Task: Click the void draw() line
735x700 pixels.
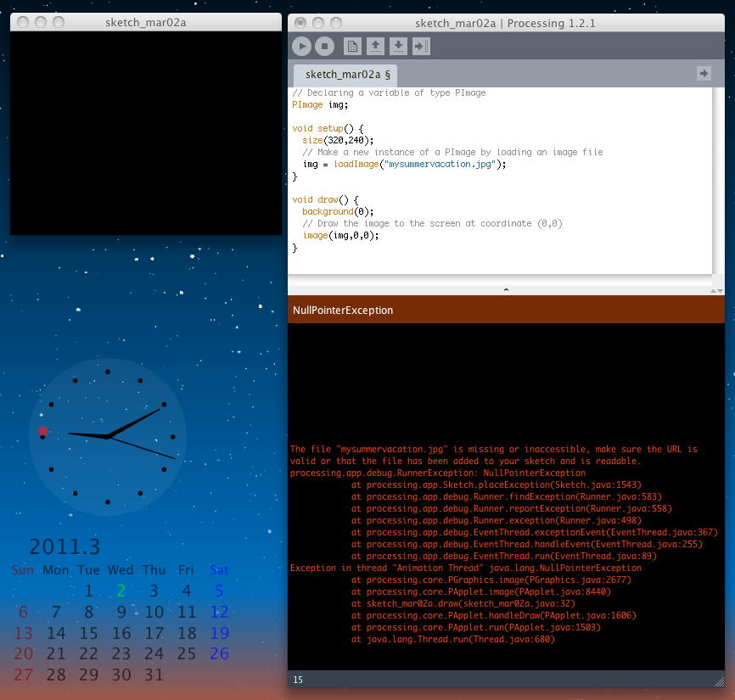Action: [325, 200]
